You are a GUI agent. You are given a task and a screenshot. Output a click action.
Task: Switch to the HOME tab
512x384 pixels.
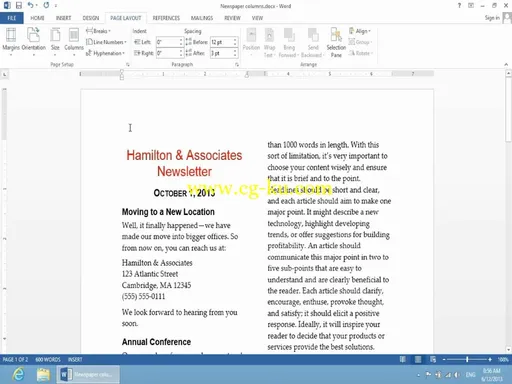pyautogui.click(x=37, y=18)
